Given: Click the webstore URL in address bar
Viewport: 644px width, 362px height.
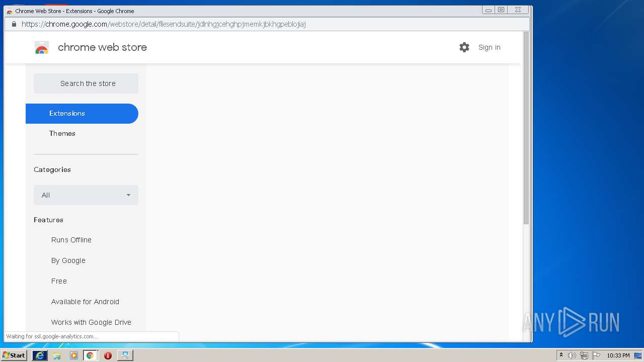Looking at the screenshot, I should 164,24.
